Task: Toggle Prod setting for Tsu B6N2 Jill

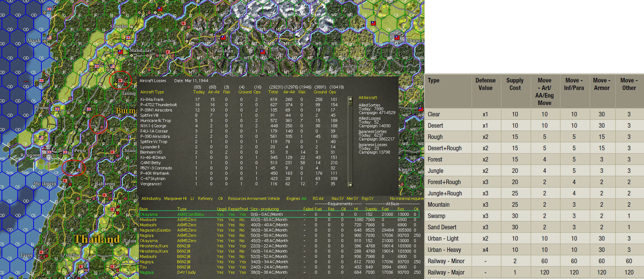Action: (242, 267)
